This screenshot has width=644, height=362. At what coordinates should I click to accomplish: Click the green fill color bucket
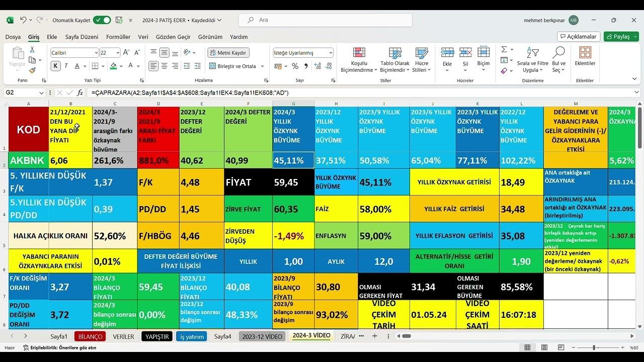(113, 66)
